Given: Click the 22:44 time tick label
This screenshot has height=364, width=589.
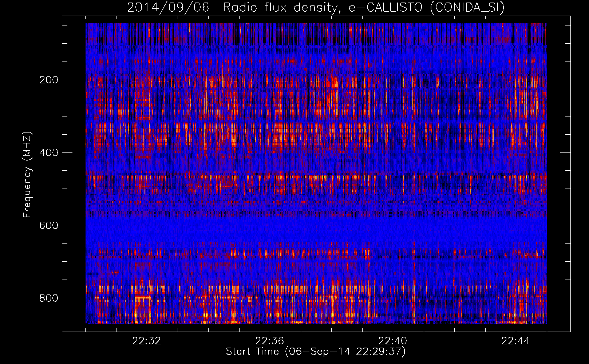Looking at the screenshot, I should [x=516, y=341].
